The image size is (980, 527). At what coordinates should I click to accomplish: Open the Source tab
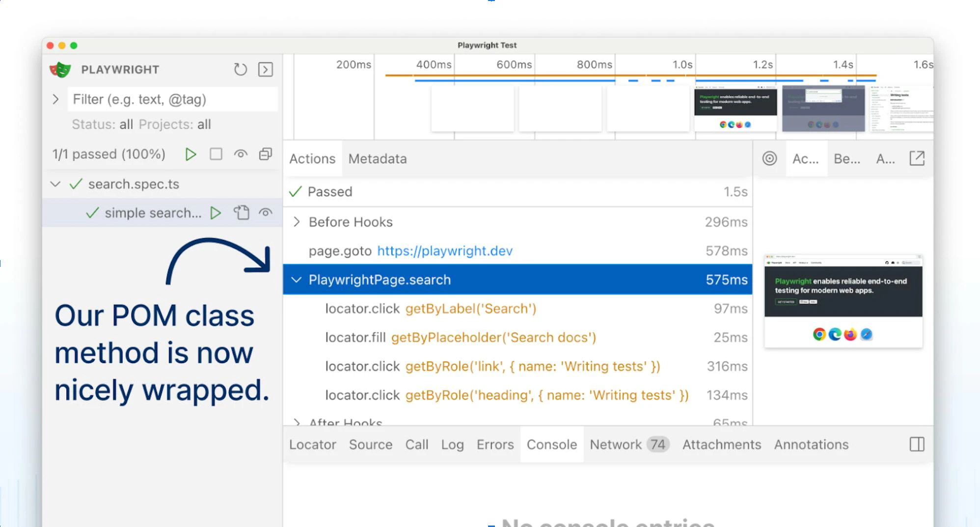(371, 445)
